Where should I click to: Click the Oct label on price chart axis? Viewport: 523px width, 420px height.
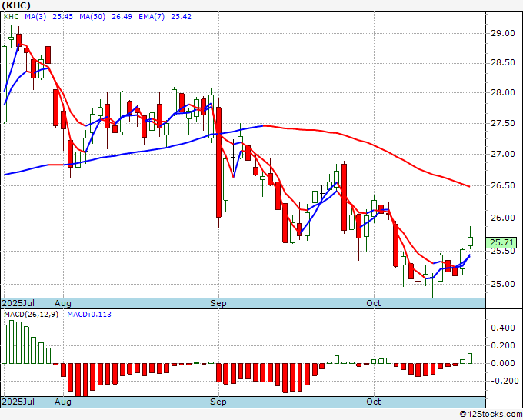click(x=373, y=303)
